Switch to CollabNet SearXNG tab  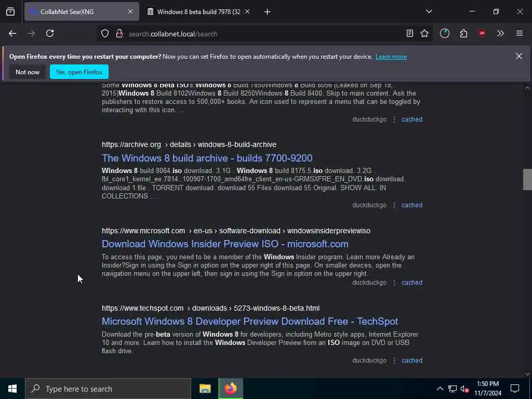(82, 12)
